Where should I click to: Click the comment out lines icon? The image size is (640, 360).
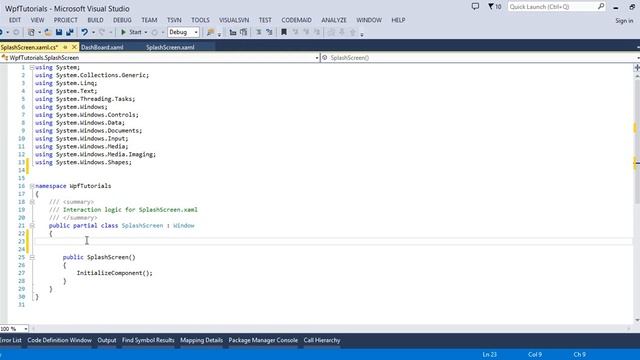[258, 32]
